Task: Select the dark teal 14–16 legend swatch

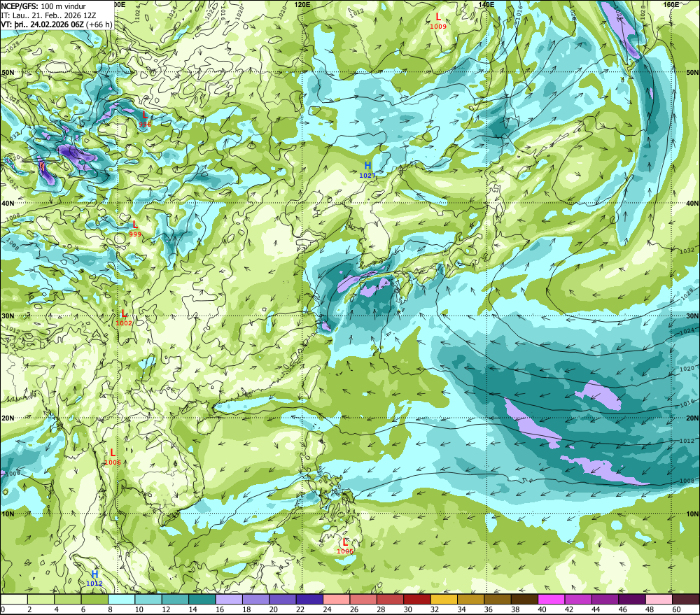Action: (x=202, y=599)
